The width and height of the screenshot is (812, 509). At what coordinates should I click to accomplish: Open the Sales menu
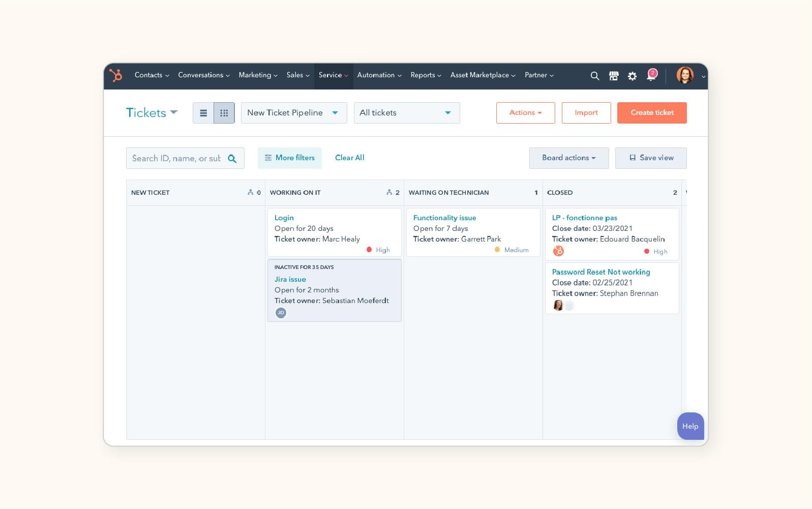(298, 75)
